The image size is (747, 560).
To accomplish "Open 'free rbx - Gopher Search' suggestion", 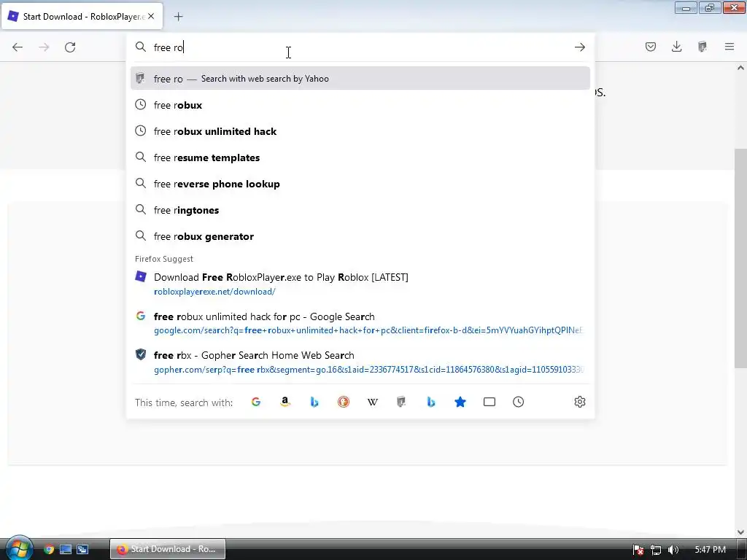I will coord(360,362).
